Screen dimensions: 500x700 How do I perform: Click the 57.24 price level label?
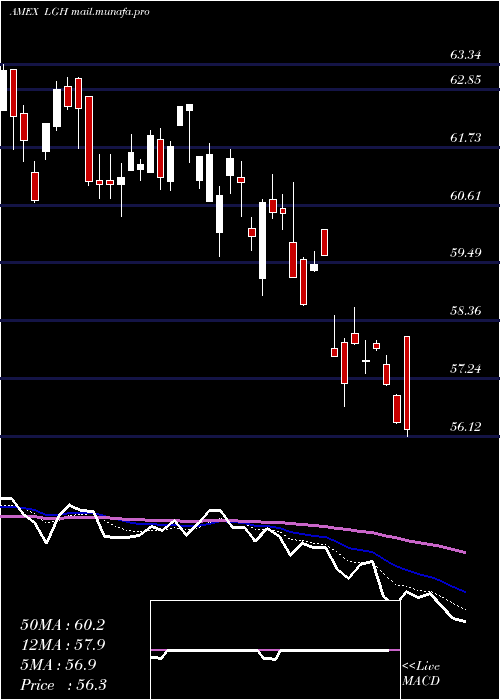pos(466,369)
